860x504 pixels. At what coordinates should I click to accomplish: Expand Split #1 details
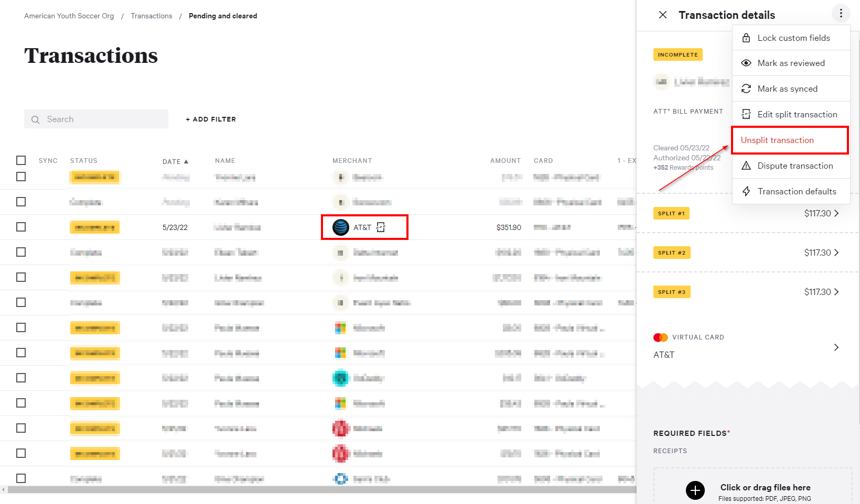click(x=836, y=213)
